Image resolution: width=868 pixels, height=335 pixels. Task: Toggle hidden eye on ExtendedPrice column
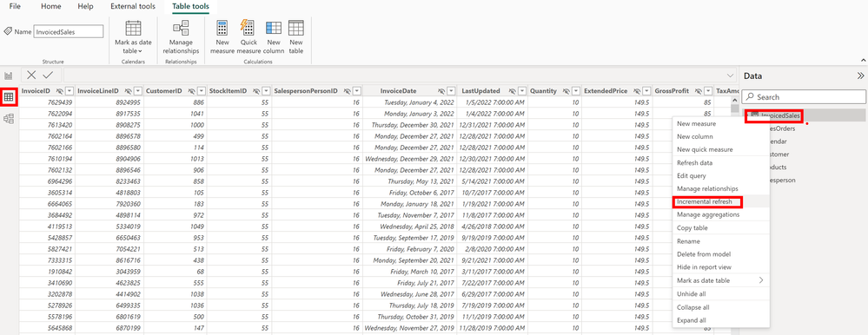tap(638, 91)
